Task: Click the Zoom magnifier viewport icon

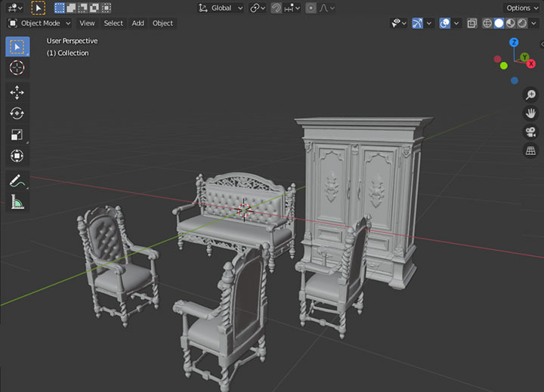Action: tap(530, 94)
